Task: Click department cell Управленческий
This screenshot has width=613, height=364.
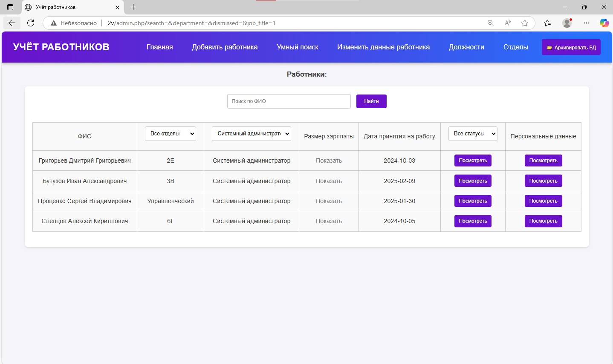Action: [171, 201]
